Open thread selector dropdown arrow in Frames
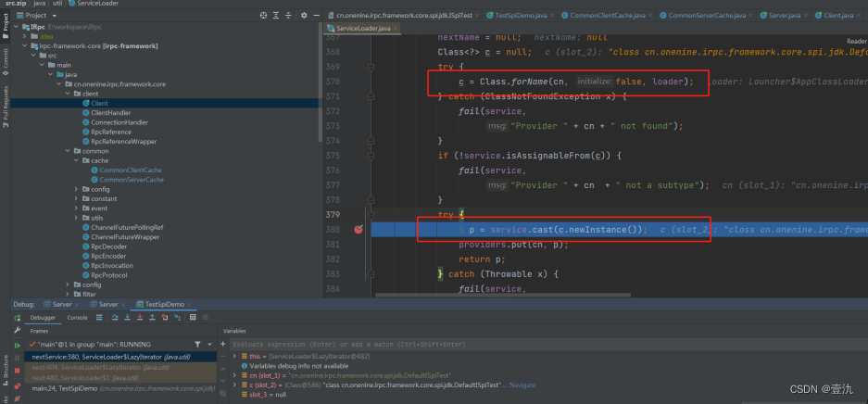 point(209,344)
